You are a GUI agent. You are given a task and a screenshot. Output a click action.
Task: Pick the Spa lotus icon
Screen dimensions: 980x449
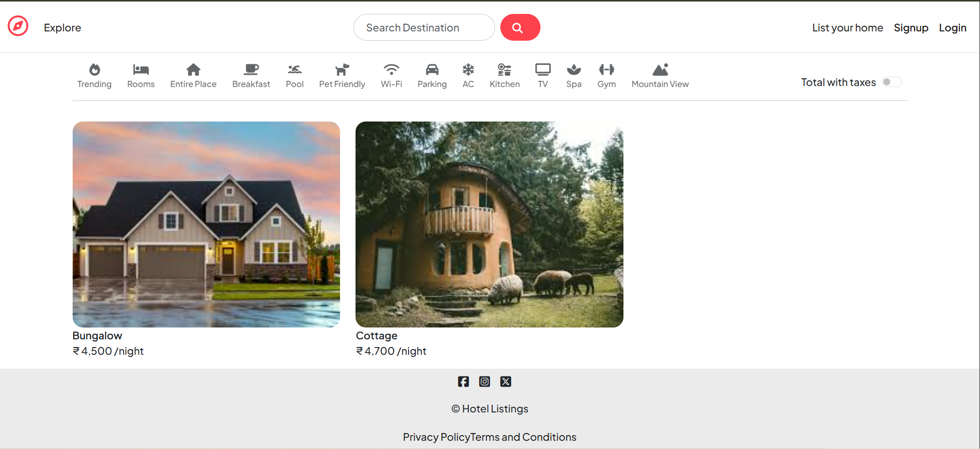574,70
